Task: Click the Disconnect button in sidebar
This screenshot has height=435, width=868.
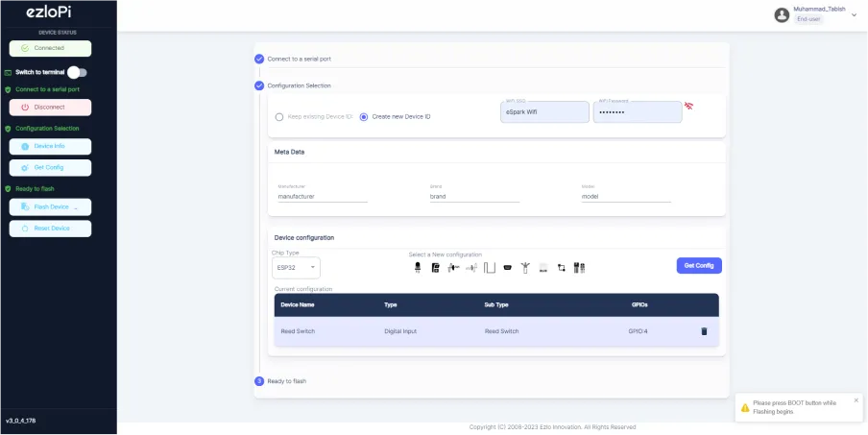Action: (50, 108)
